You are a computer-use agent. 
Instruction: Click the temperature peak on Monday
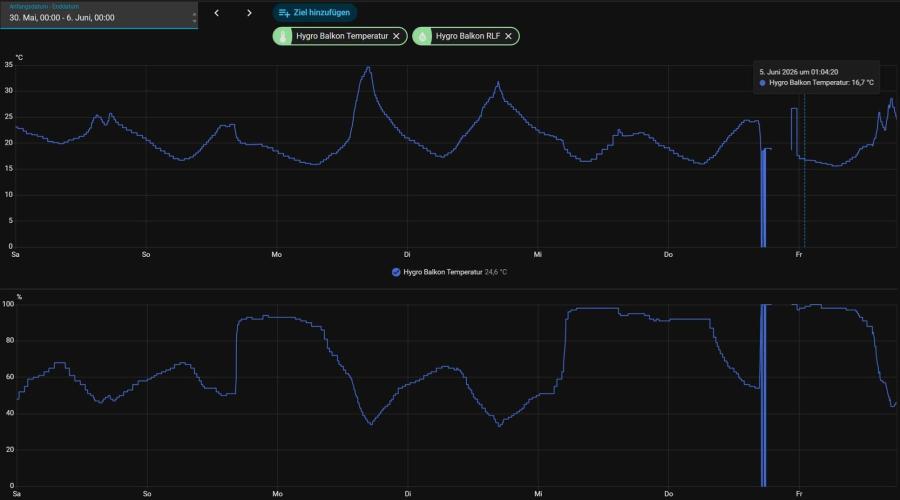coord(368,68)
